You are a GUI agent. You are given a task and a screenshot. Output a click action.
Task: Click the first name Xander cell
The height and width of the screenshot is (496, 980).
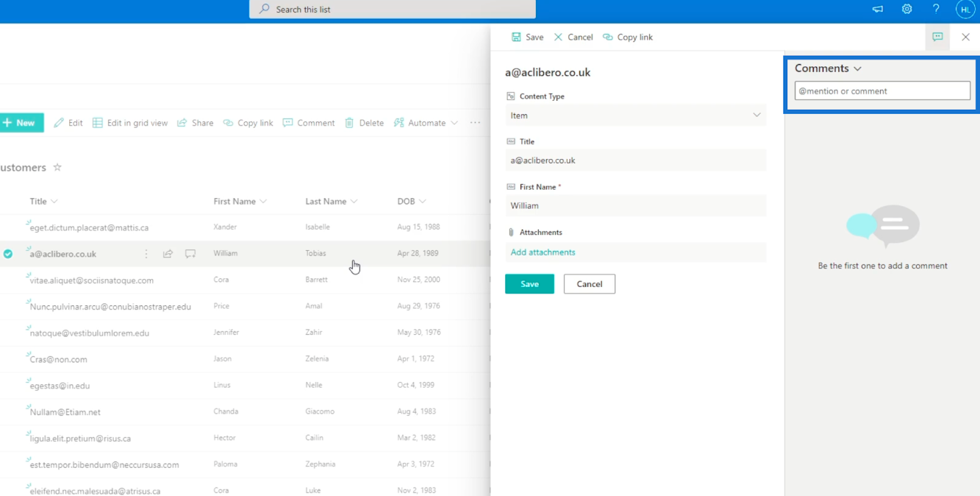[x=225, y=227]
